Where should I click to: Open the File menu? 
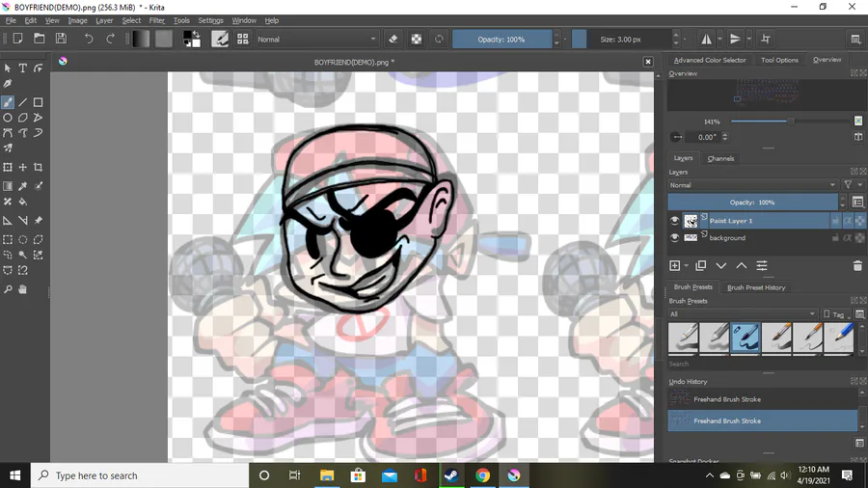[11, 20]
